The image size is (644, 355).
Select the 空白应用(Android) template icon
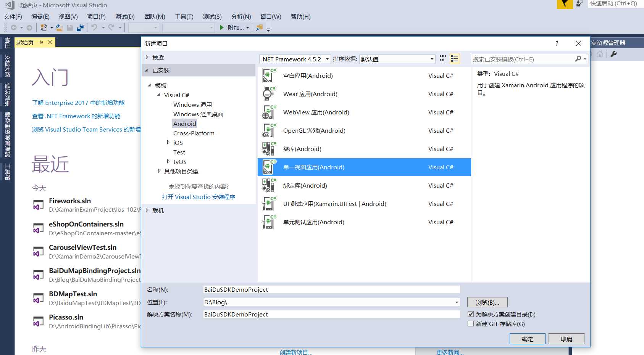(269, 75)
